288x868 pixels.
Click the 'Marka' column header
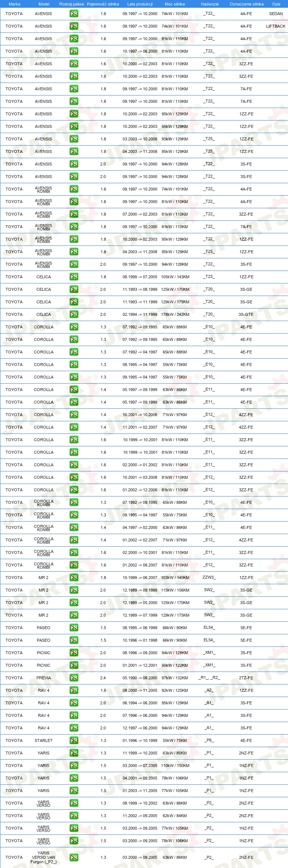tap(14, 4)
